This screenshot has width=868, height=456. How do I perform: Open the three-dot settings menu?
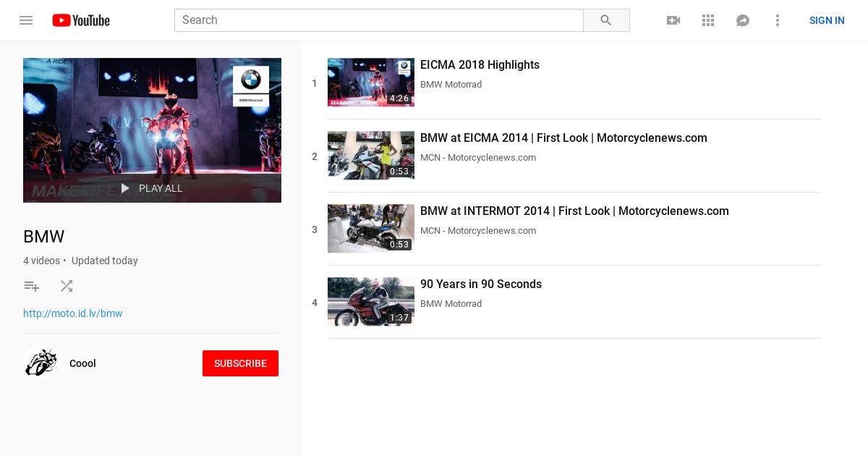point(778,20)
